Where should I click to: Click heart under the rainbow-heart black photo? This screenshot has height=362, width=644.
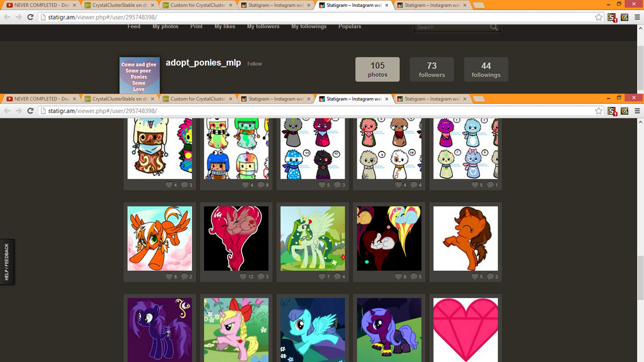[x=398, y=277]
